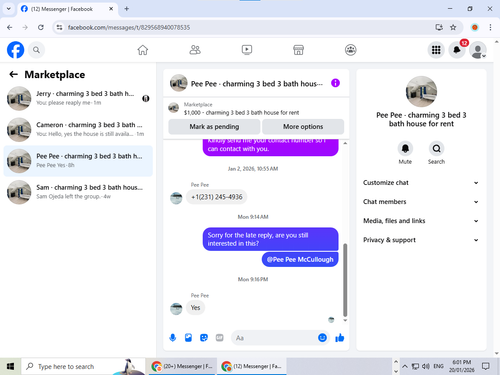Expand Customize chat section

click(x=421, y=183)
